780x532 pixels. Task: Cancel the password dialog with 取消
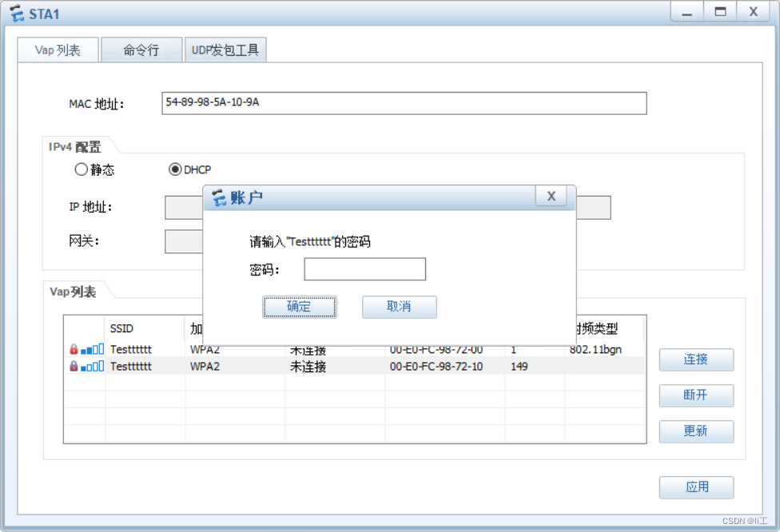[399, 307]
